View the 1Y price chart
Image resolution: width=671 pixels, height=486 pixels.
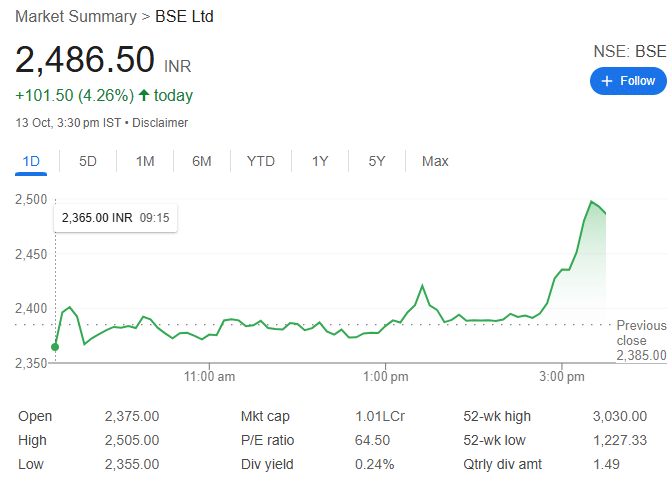point(320,161)
